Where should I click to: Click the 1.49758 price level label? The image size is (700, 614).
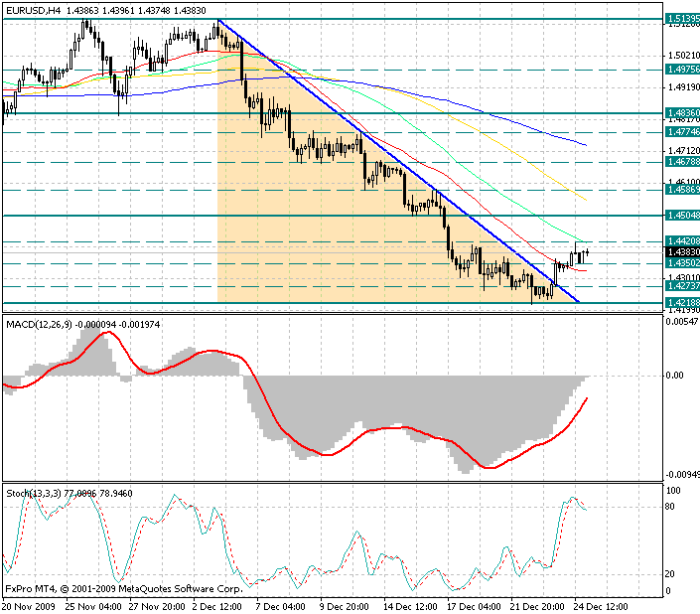pyautogui.click(x=682, y=70)
